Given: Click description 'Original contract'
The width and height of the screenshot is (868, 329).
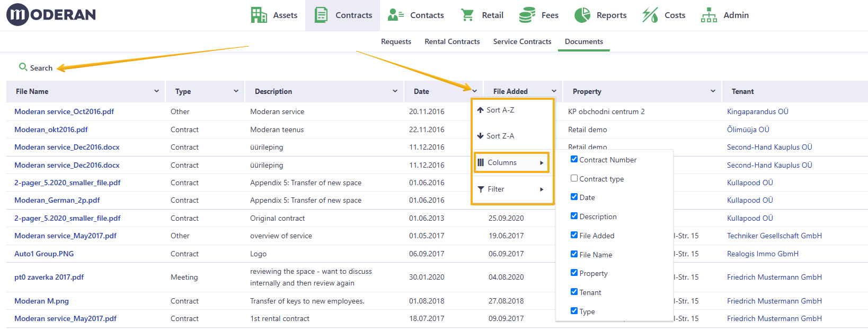Looking at the screenshot, I should [x=278, y=218].
